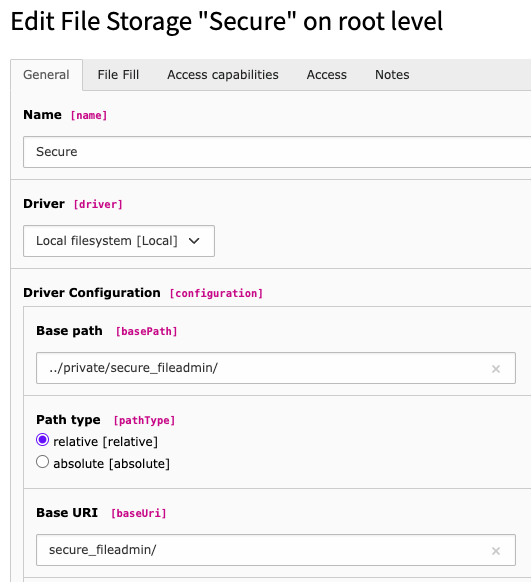Click the [basePath] field label
This screenshot has height=582, width=531.
coord(147,331)
